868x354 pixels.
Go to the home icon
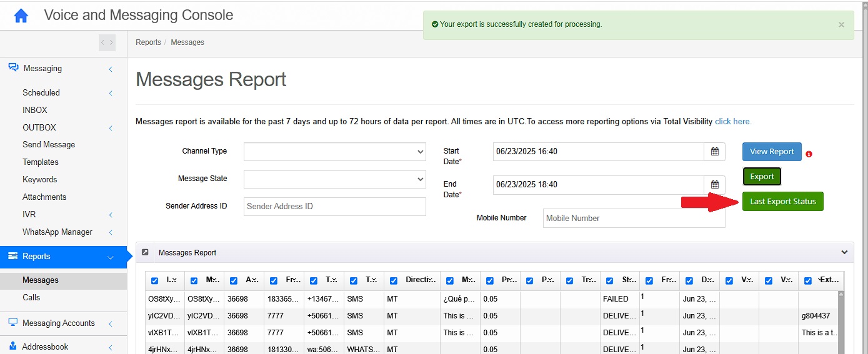[x=21, y=16]
